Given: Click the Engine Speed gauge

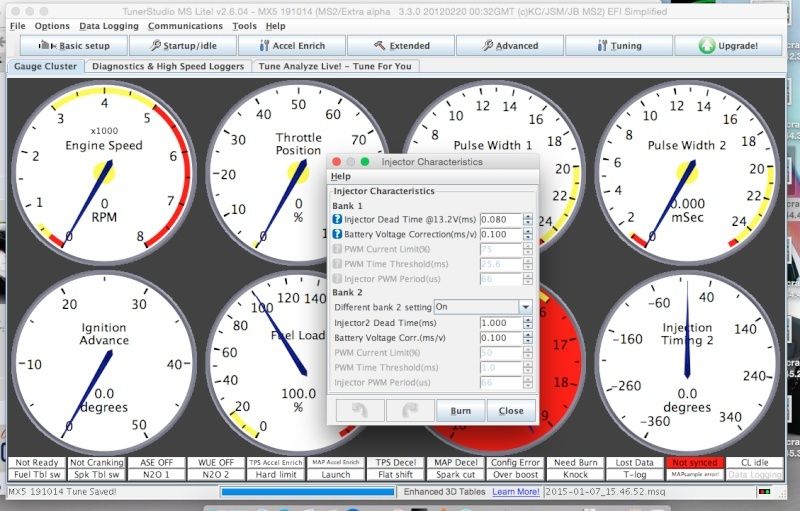Looking at the screenshot, I should point(104,172).
